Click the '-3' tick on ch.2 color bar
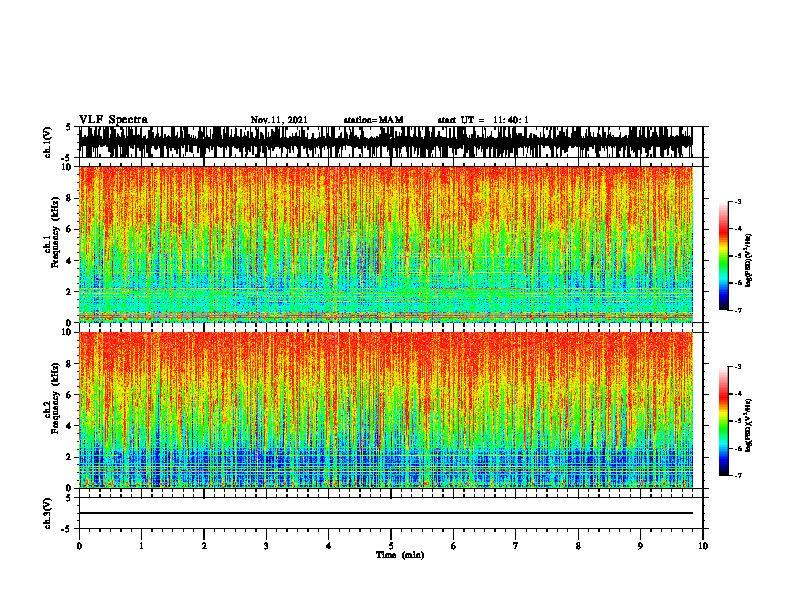This screenshot has height=612, width=792. pos(737,367)
